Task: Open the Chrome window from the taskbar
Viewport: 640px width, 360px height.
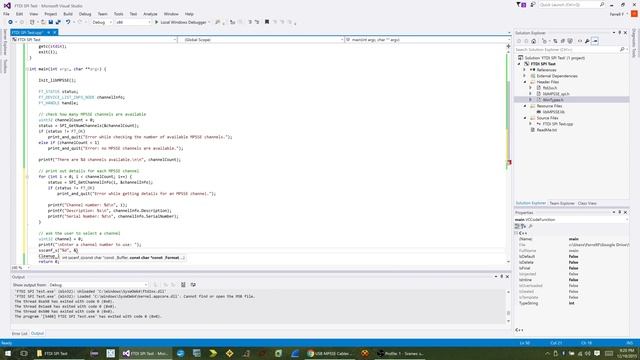Action: point(331,353)
